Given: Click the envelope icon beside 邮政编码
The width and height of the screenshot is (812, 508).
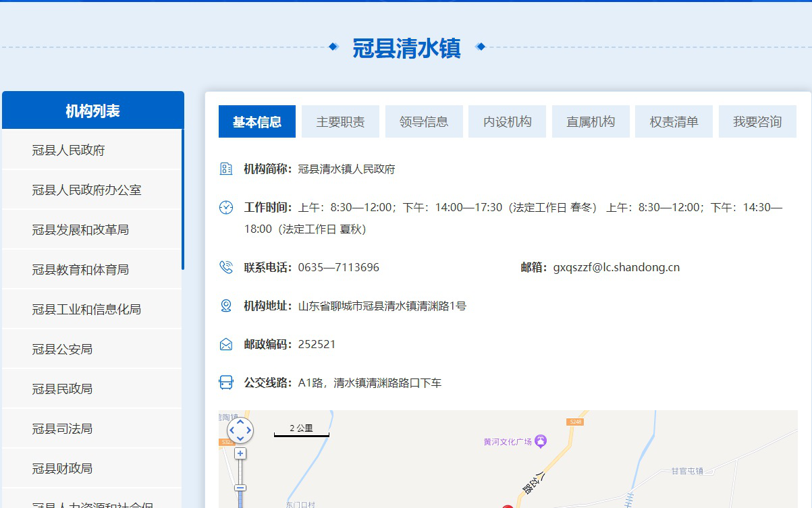Looking at the screenshot, I should (x=226, y=345).
